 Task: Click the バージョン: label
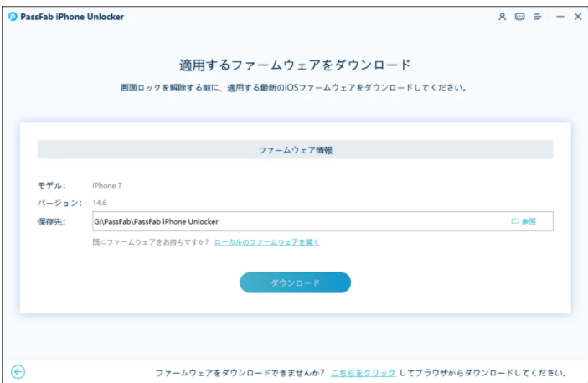[x=59, y=203]
